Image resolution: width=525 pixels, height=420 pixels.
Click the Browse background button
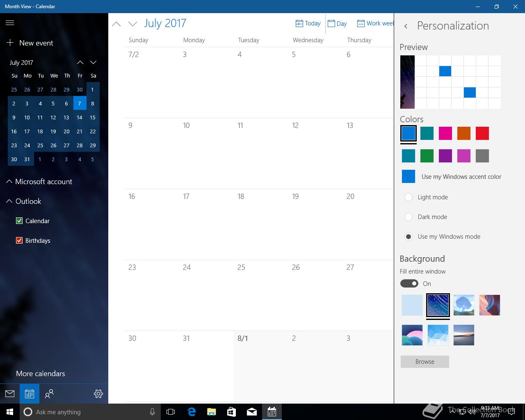425,362
